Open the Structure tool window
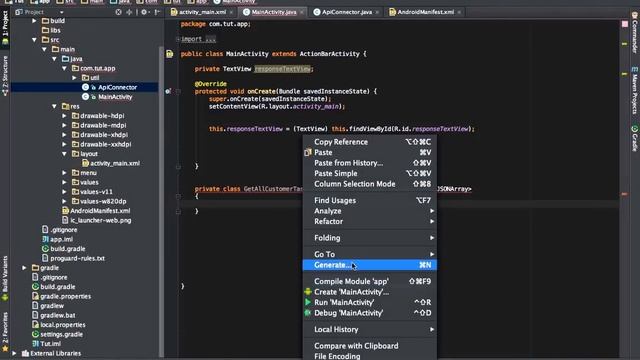The width and height of the screenshot is (640, 360). (5, 76)
